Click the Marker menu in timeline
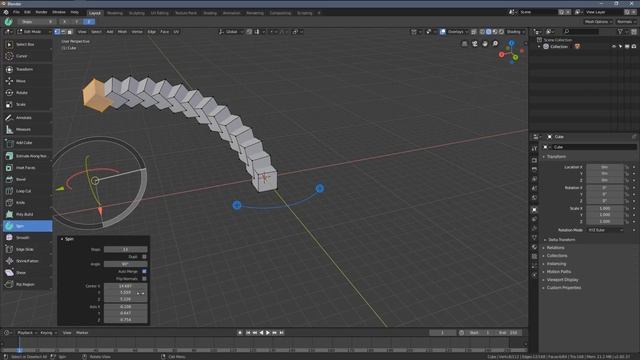 (x=82, y=333)
